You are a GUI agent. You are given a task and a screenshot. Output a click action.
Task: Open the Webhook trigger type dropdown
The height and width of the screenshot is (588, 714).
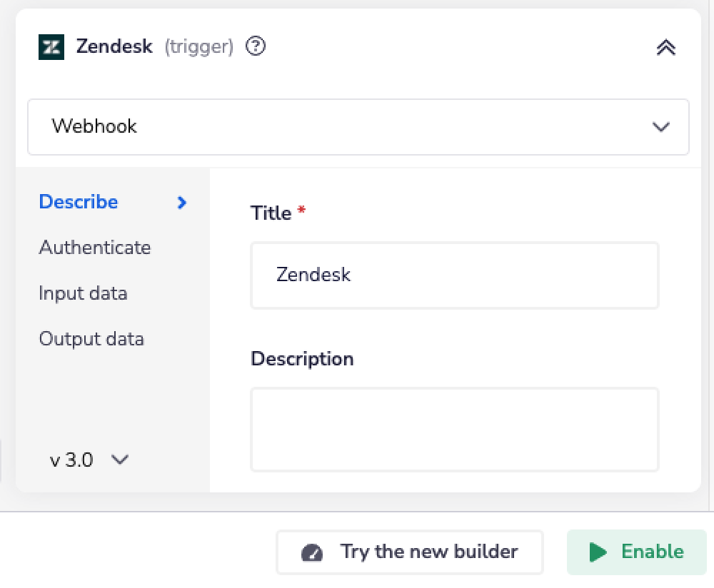pos(357,127)
